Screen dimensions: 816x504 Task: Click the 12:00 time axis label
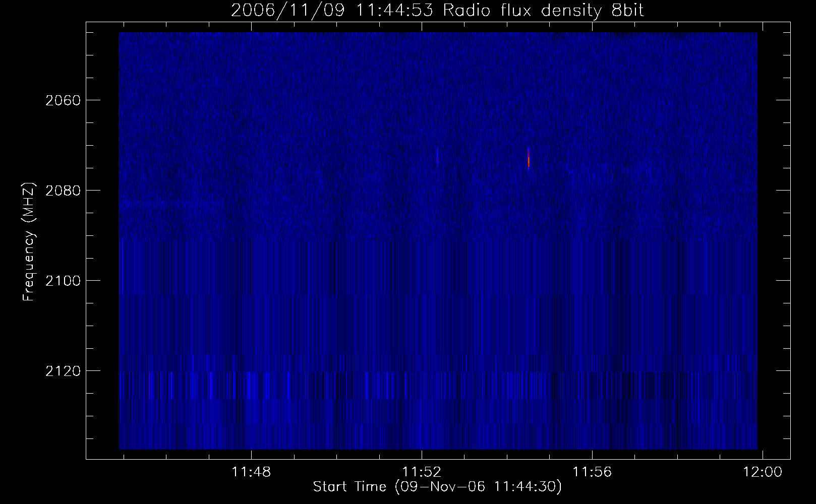point(762,472)
